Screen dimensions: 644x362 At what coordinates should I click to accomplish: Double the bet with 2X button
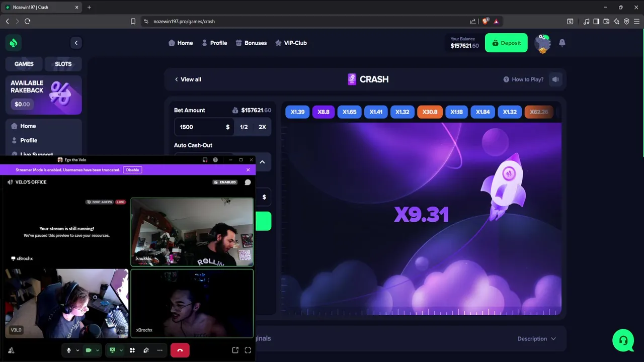[262, 127]
